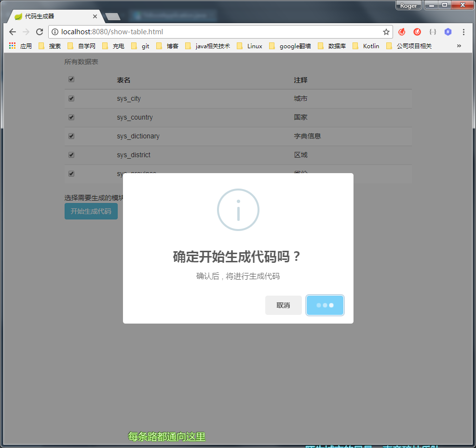This screenshot has width=476, height=448.
Task: Click the 区域 comment cell
Action: 300,155
